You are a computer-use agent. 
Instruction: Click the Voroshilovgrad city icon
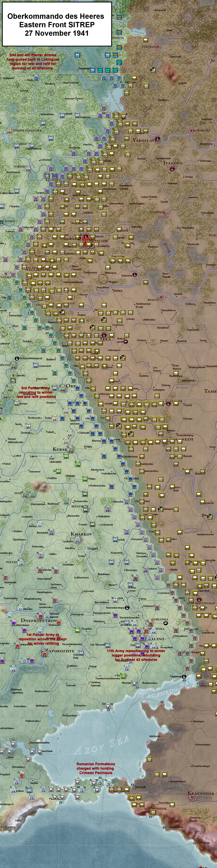point(199,600)
